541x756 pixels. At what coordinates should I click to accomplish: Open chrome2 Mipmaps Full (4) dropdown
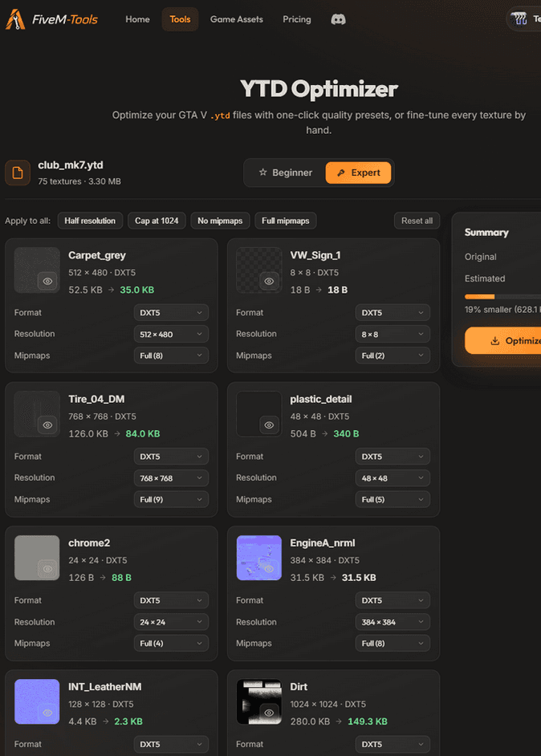[x=171, y=643]
